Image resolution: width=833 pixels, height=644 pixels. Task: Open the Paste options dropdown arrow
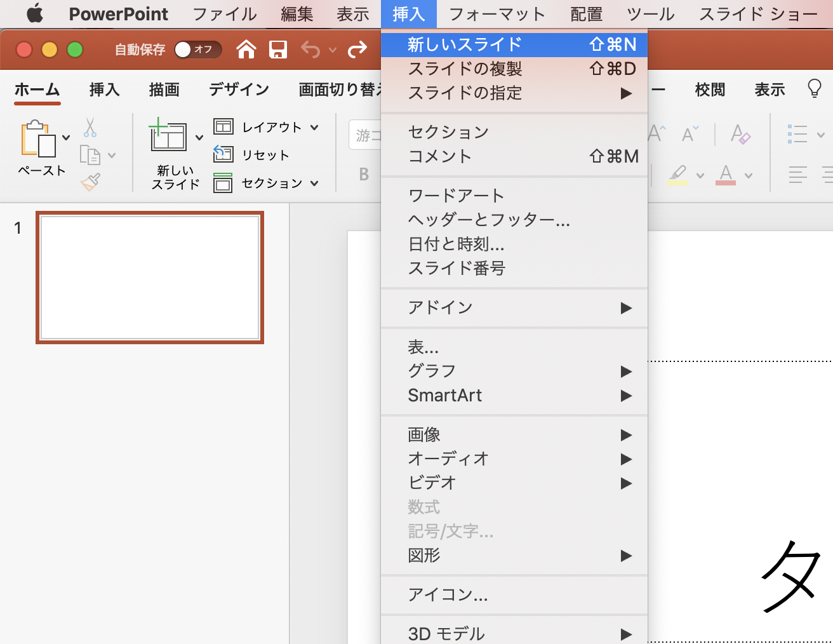[x=66, y=137]
